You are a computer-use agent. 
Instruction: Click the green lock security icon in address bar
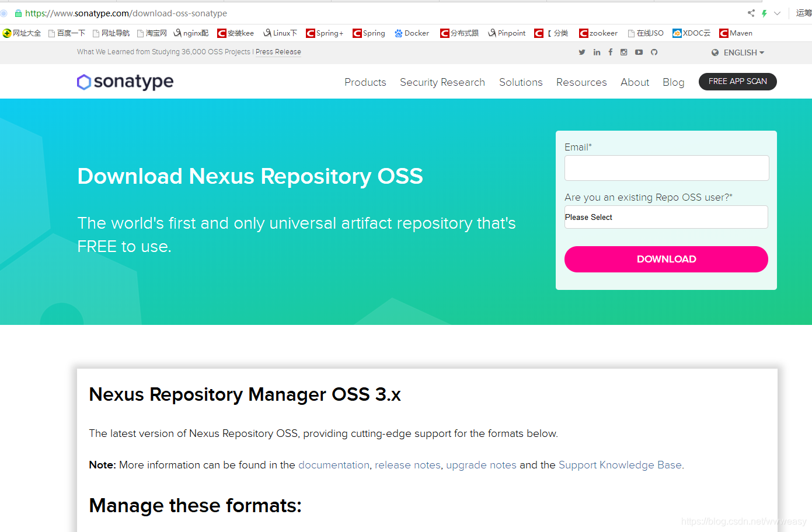(18, 13)
